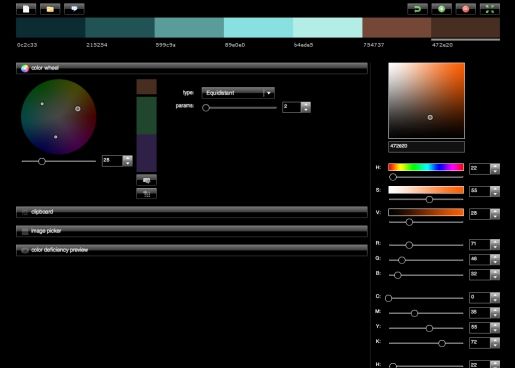This screenshot has height=368, width=515.
Task: Click the saturation S slider handle
Action: [429, 199]
